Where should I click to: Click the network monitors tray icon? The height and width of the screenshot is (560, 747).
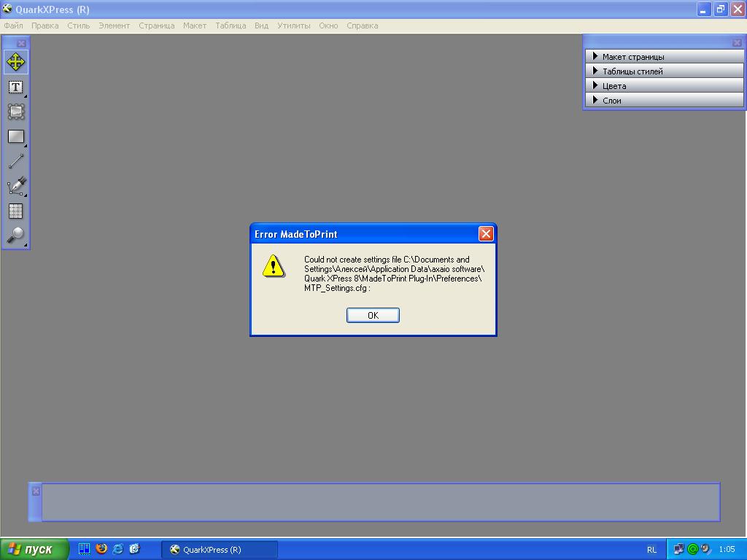[679, 550]
